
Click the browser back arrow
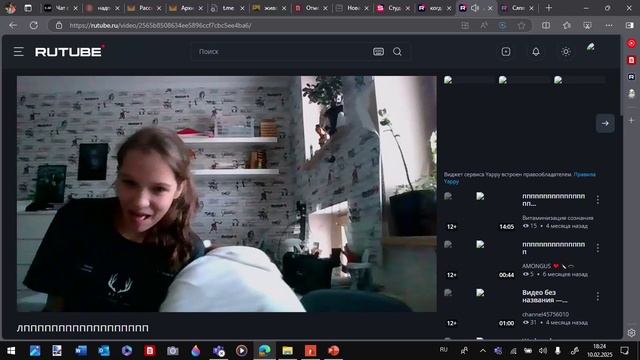click(13, 25)
